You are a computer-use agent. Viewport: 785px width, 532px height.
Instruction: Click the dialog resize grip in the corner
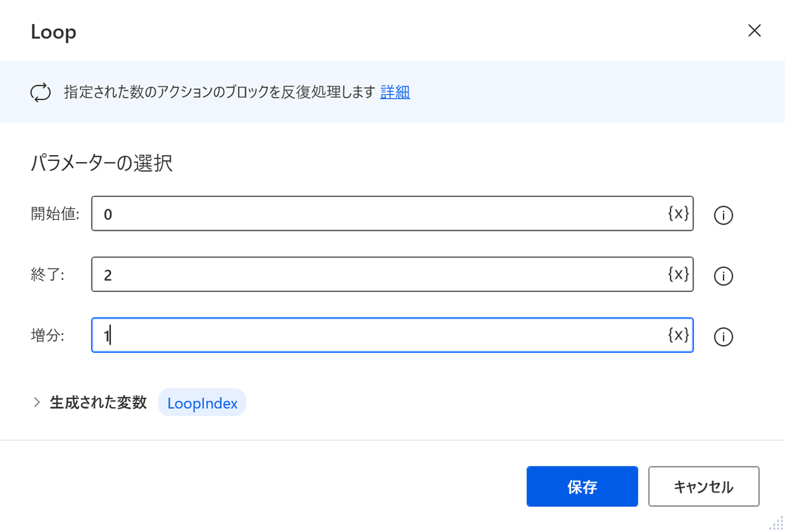[x=776, y=523]
